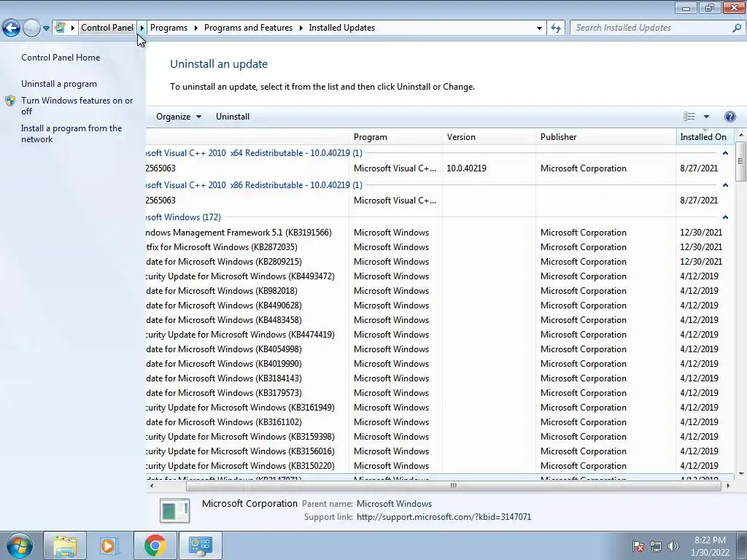
Task: Open Windows Explorer from the taskbar
Action: click(65, 545)
